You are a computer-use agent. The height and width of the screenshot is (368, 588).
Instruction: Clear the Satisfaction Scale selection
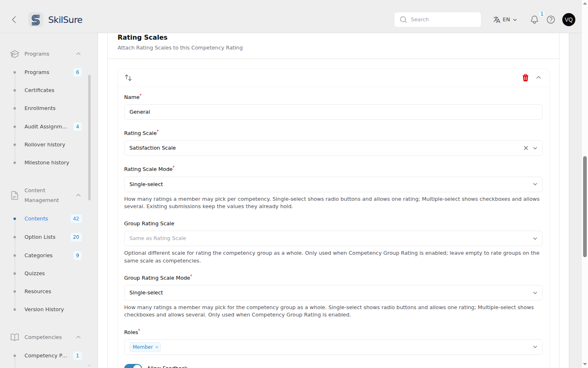pyautogui.click(x=526, y=148)
